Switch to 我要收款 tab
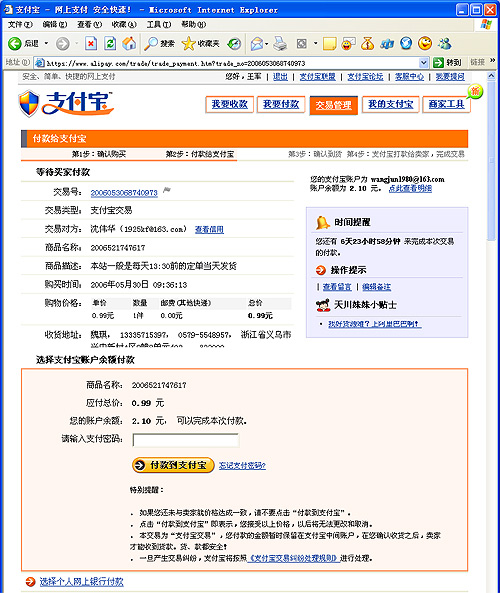This screenshot has width=500, height=593. click(x=229, y=104)
